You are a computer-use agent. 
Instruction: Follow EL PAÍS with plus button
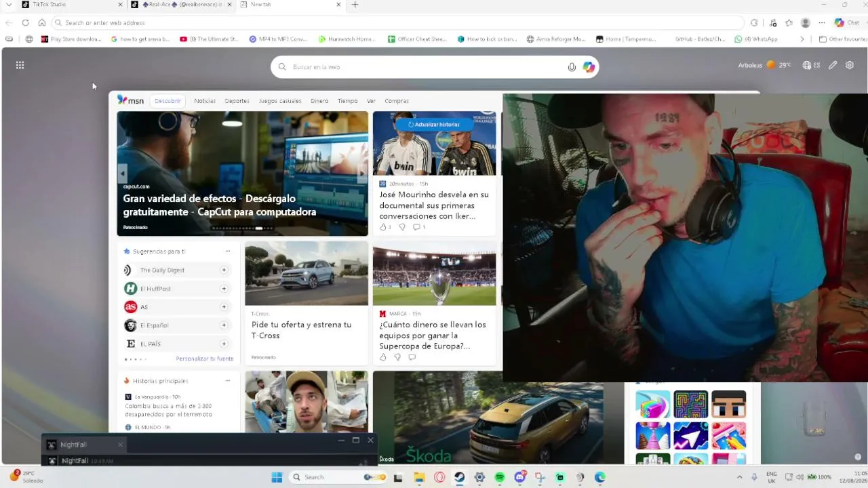pyautogui.click(x=224, y=344)
